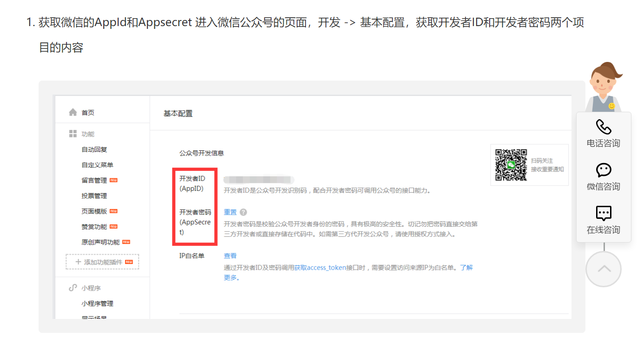
Task: Click the 重置 link for AppSecret
Action: (x=230, y=212)
